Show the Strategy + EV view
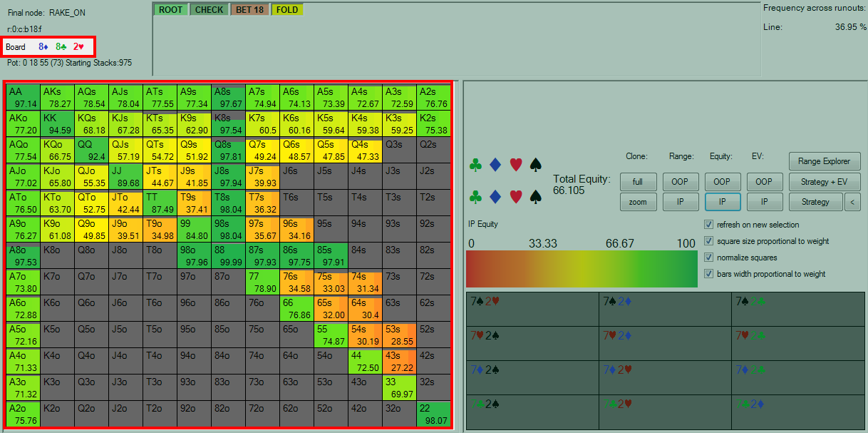This screenshot has width=868, height=433. point(825,182)
